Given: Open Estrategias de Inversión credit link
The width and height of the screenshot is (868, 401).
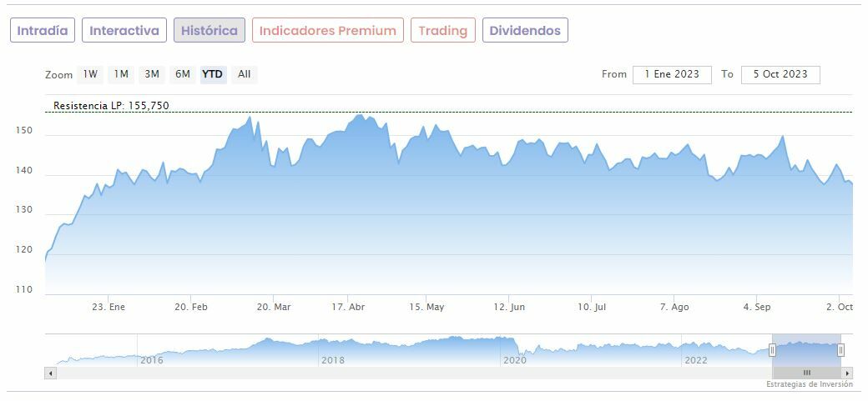Looking at the screenshot, I should click(810, 384).
